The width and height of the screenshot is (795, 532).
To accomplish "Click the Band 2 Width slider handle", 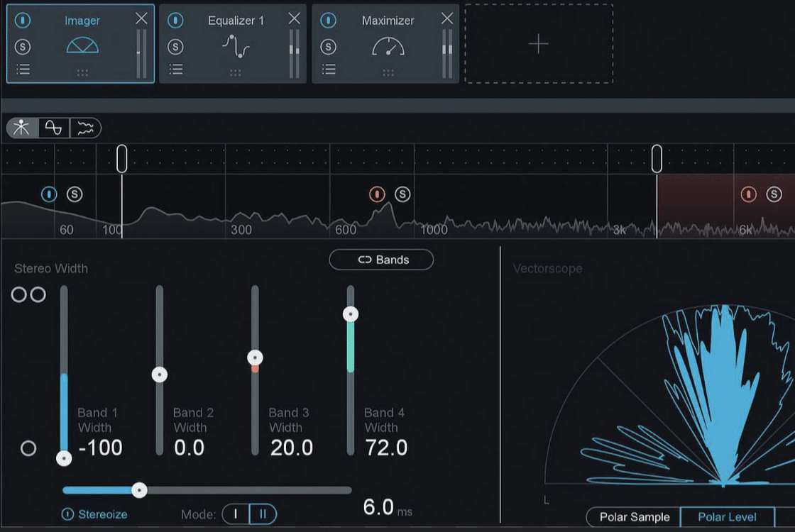I will coord(160,375).
